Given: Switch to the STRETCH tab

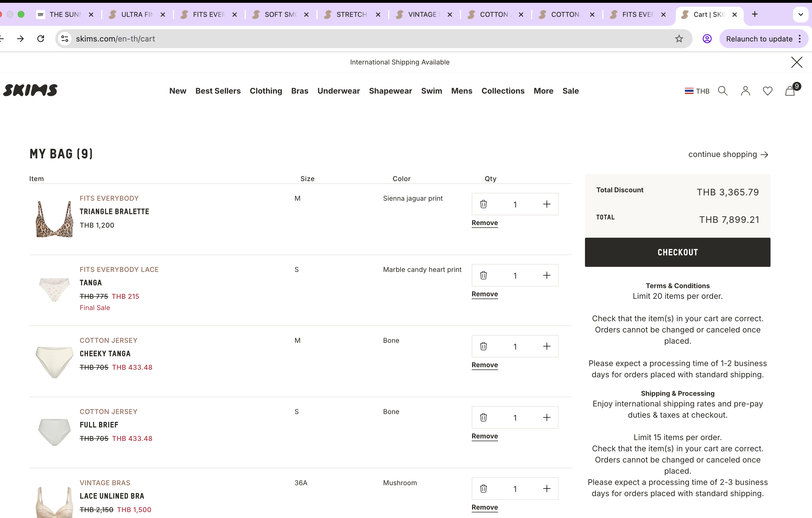Looking at the screenshot, I should tap(352, 15).
